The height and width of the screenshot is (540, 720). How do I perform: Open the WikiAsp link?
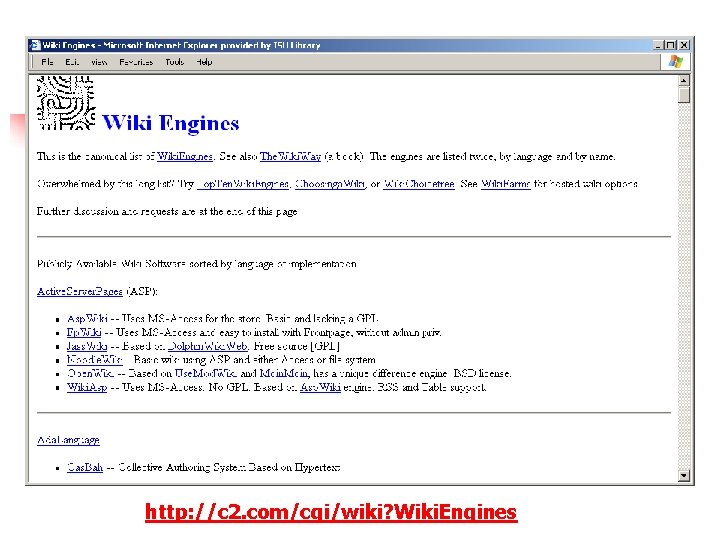coord(87,388)
